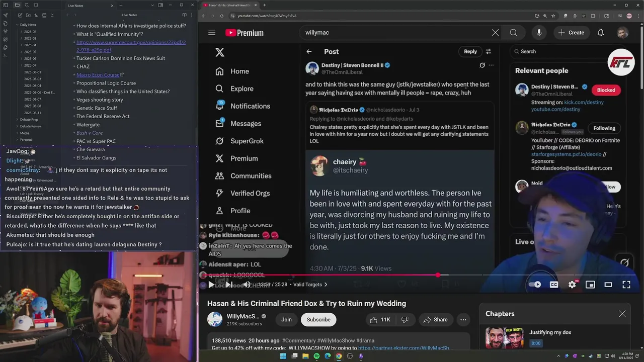
Task: Bookmark this page with the star icon
Action: [552, 16]
